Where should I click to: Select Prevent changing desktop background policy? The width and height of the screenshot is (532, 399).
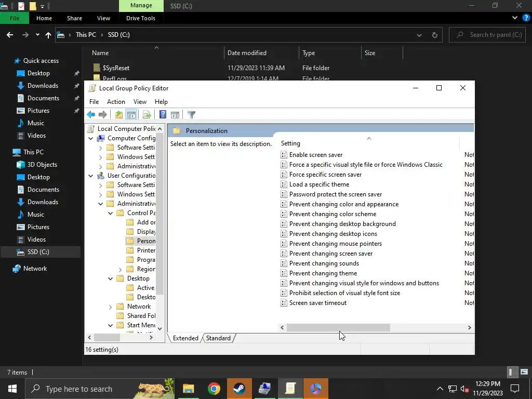click(342, 224)
